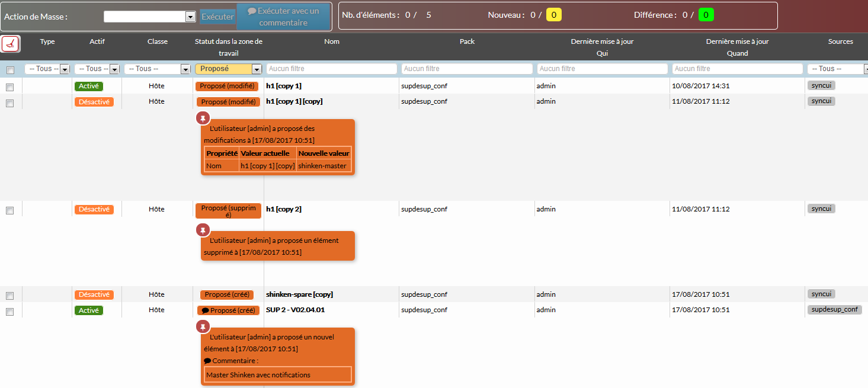Open the Action de Masse dropdown
The height and width of the screenshot is (388, 868).
pyautogui.click(x=149, y=17)
